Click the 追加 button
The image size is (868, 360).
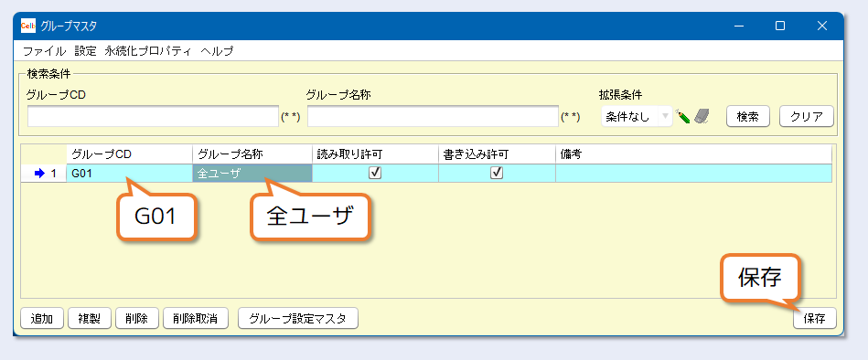click(42, 319)
